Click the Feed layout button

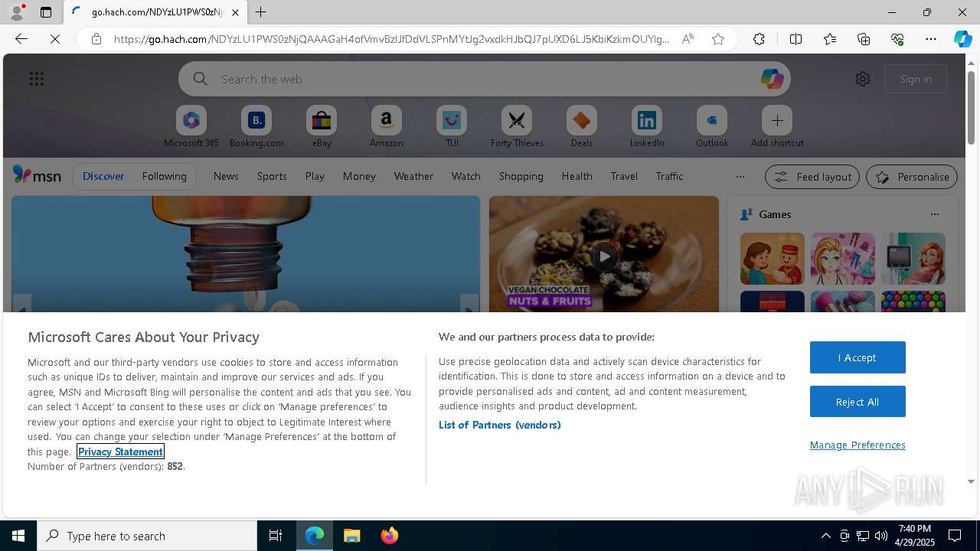(812, 177)
